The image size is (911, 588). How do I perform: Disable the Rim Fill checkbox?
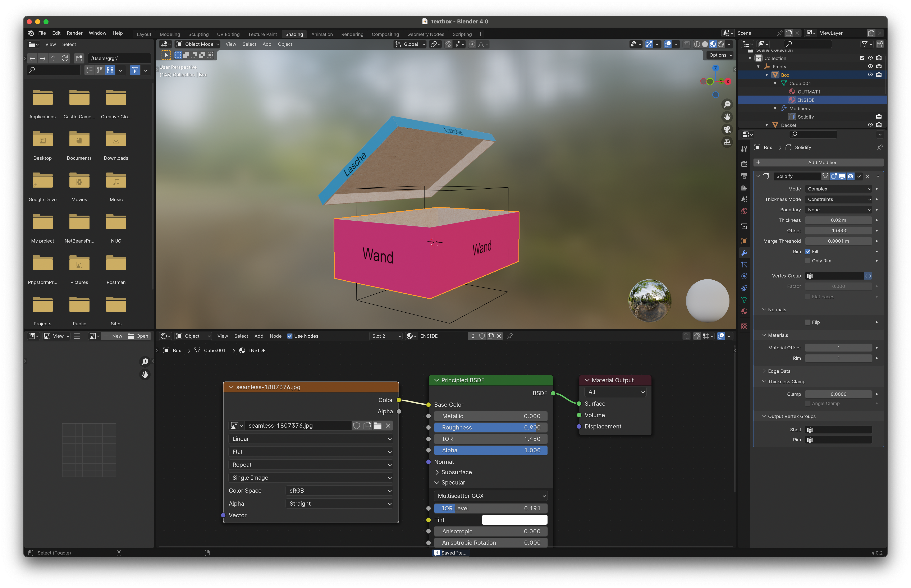[807, 252]
